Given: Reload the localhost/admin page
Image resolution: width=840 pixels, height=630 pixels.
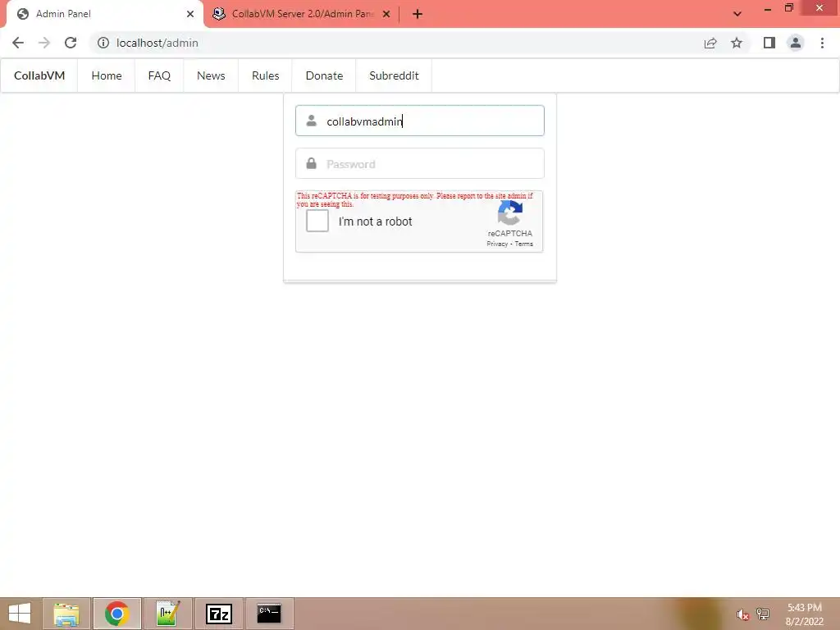Looking at the screenshot, I should tap(71, 43).
